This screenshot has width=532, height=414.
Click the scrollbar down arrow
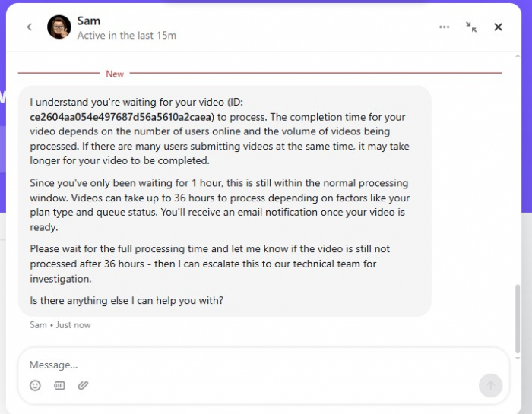click(x=518, y=358)
